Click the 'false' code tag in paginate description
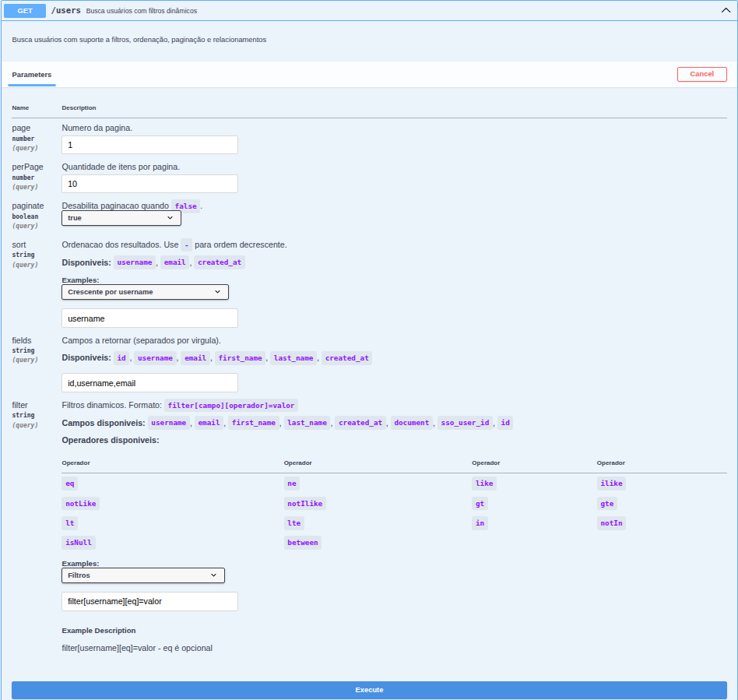Screen dimensions: 738x700 point(185,206)
